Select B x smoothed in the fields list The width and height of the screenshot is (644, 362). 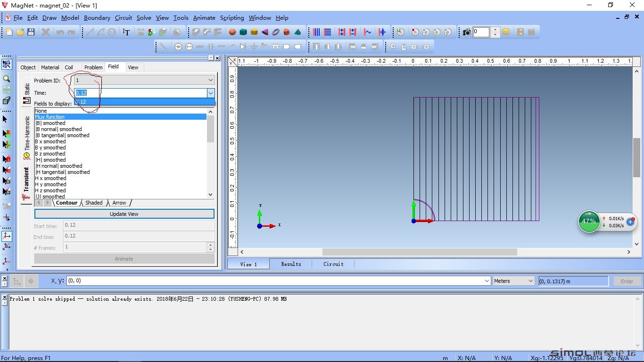(121, 141)
